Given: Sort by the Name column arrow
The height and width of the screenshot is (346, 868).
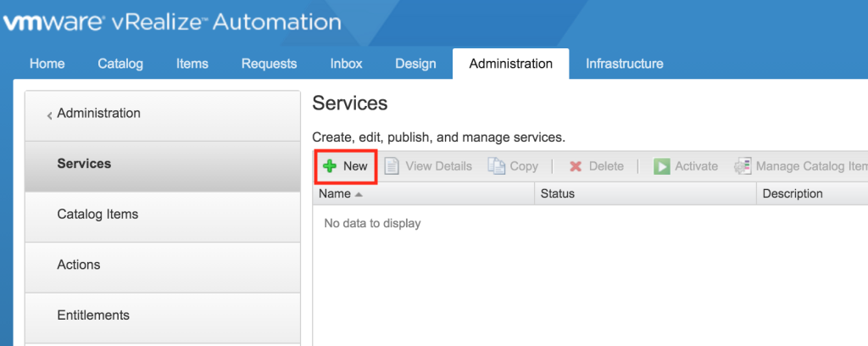Looking at the screenshot, I should [359, 194].
